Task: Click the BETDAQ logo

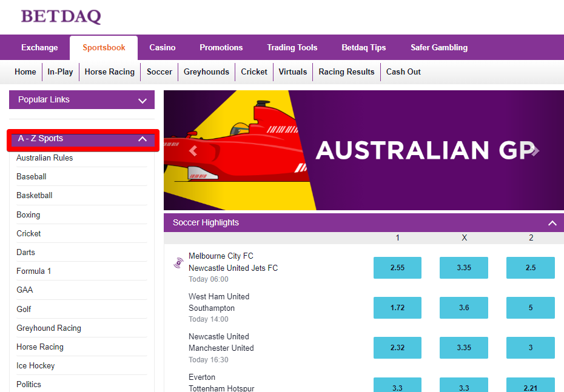Action: [61, 16]
